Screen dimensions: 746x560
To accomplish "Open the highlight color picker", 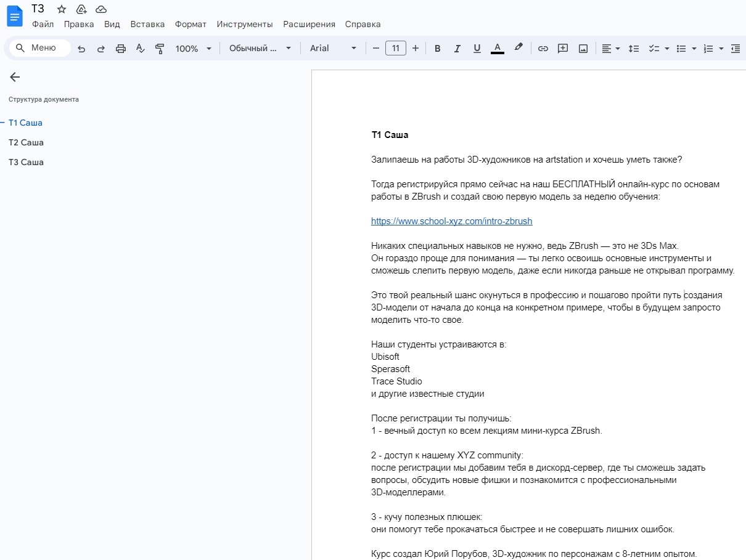I will coord(519,48).
